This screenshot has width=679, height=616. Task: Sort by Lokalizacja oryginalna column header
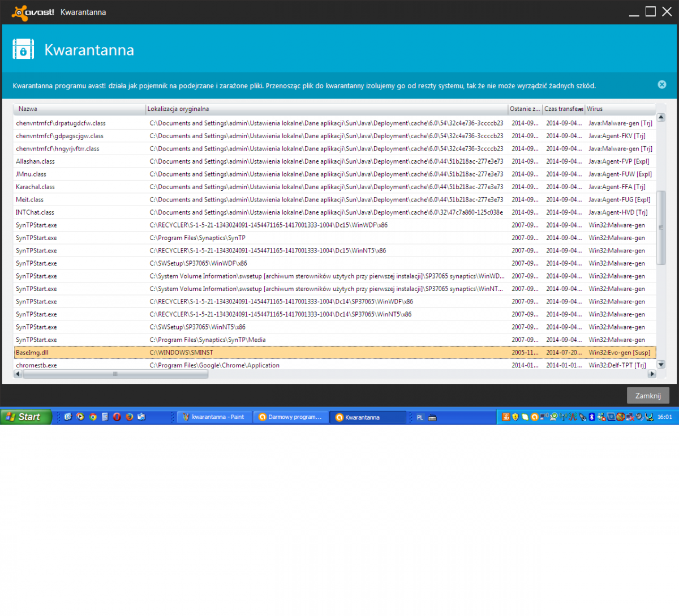(x=326, y=109)
